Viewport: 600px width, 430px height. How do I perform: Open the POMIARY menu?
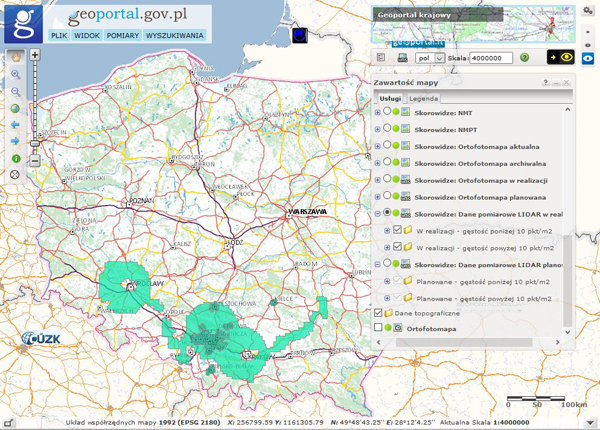[122, 36]
